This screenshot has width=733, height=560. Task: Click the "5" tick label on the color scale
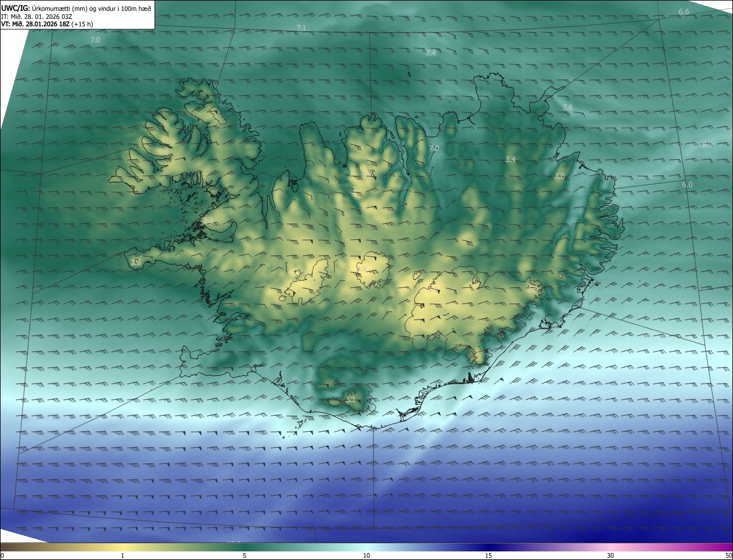click(245, 555)
